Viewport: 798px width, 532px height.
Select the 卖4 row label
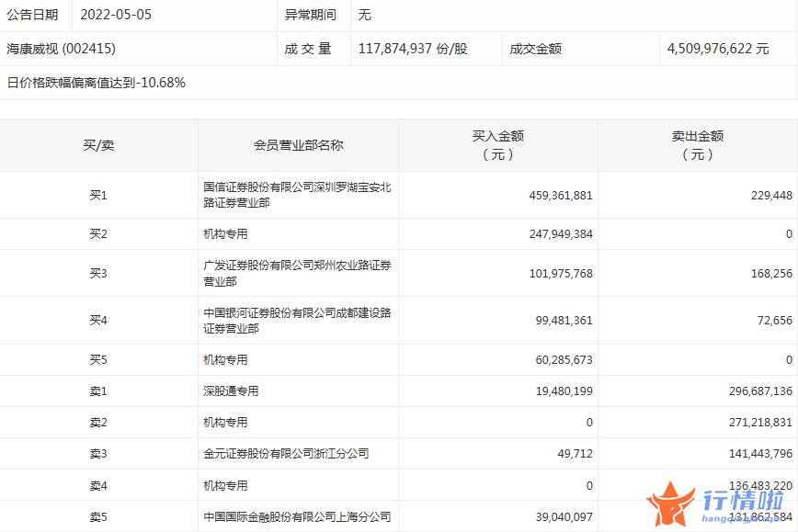[98, 486]
